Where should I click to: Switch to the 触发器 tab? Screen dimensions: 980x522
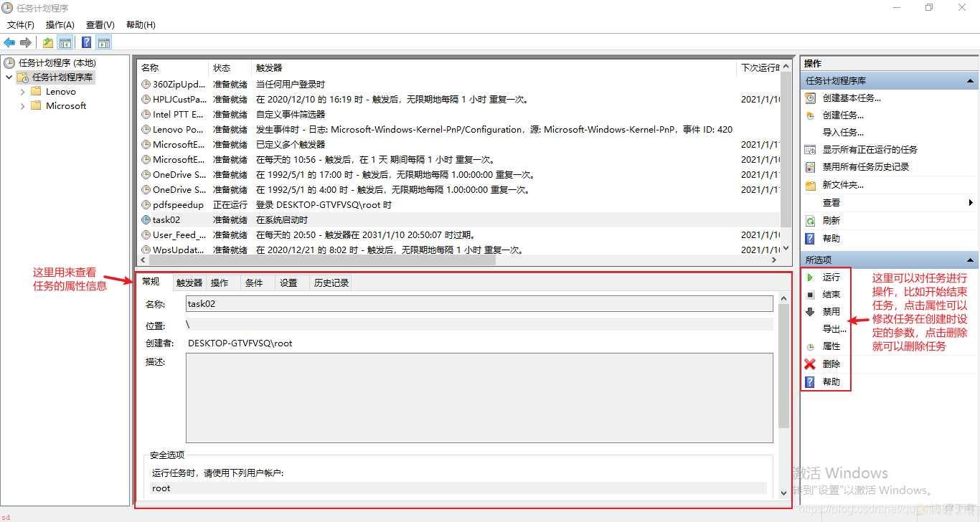click(x=189, y=283)
